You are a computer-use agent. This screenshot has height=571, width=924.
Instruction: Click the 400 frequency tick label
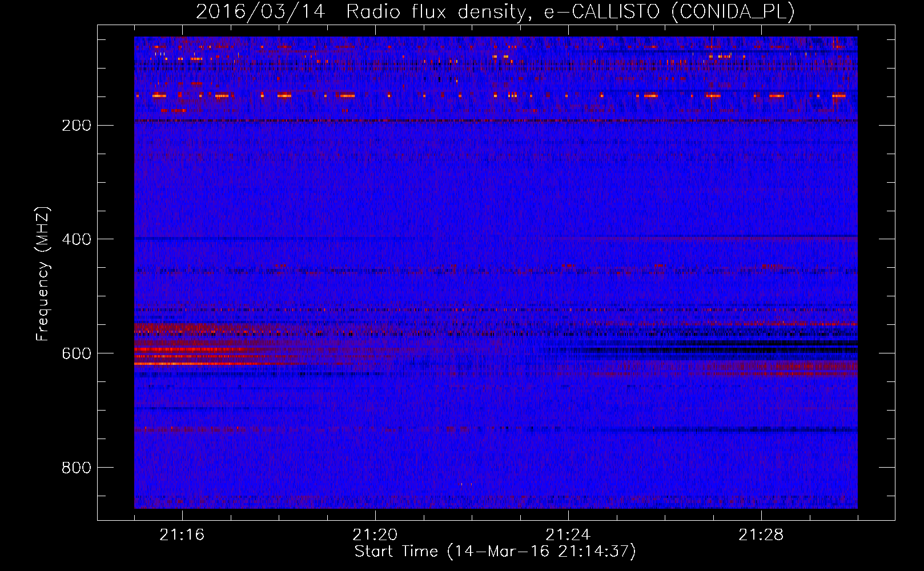point(77,239)
